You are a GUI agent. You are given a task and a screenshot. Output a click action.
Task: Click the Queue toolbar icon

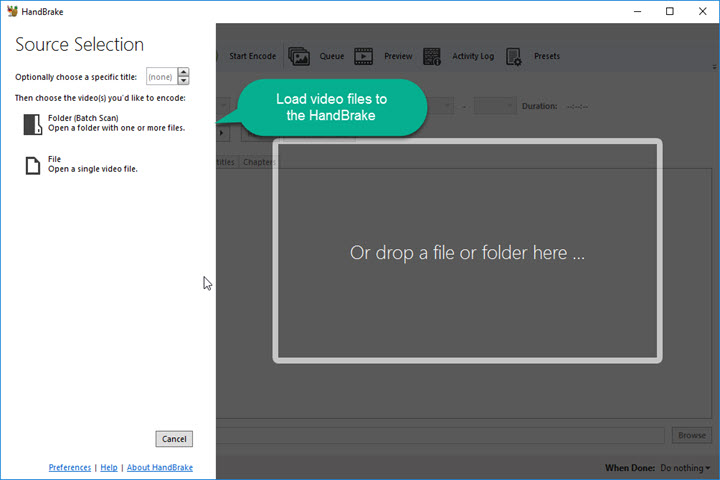300,56
